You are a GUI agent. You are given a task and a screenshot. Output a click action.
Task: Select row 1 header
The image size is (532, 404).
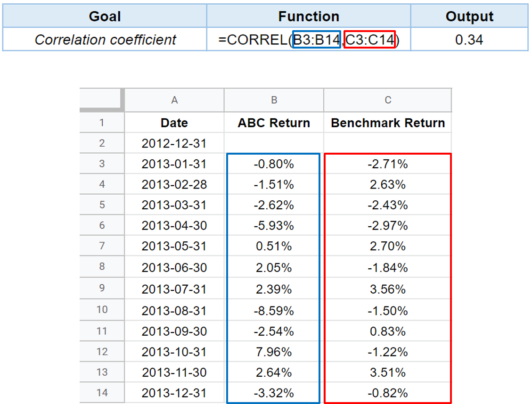[x=102, y=123]
